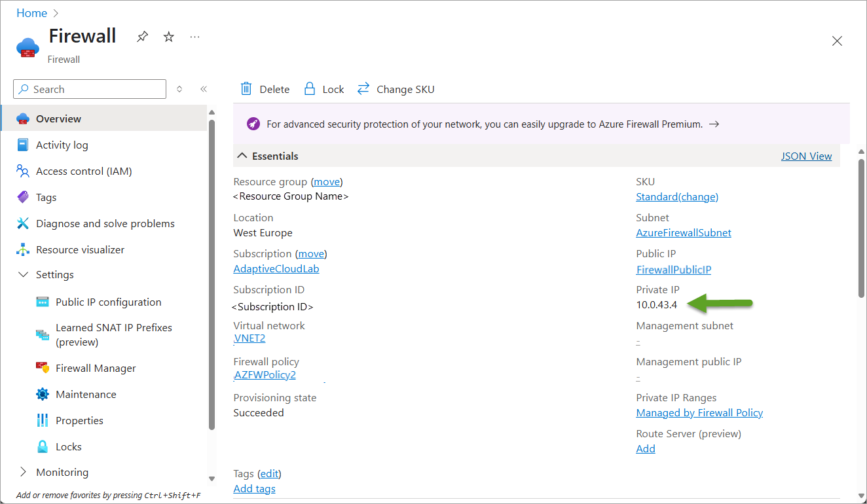The image size is (867, 504).
Task: Click the Change SKU arrows icon
Action: click(363, 89)
